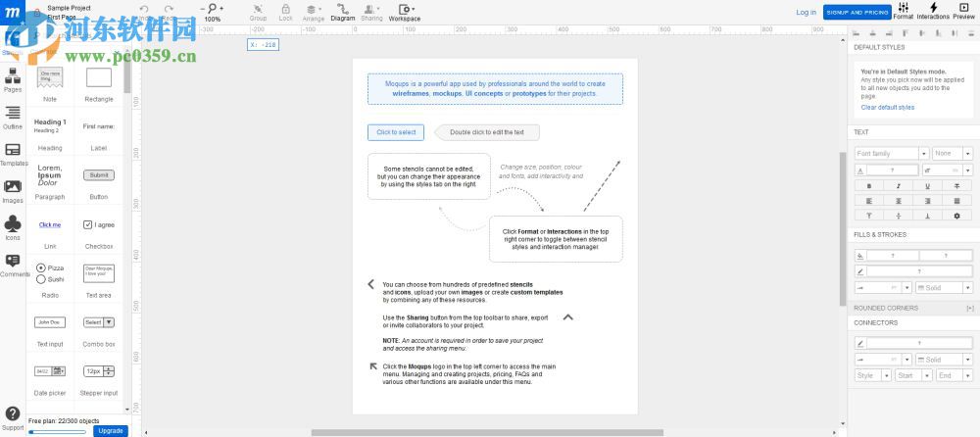The height and width of the screenshot is (437, 980).
Task: Click the Undo arrow
Action: pos(144,10)
